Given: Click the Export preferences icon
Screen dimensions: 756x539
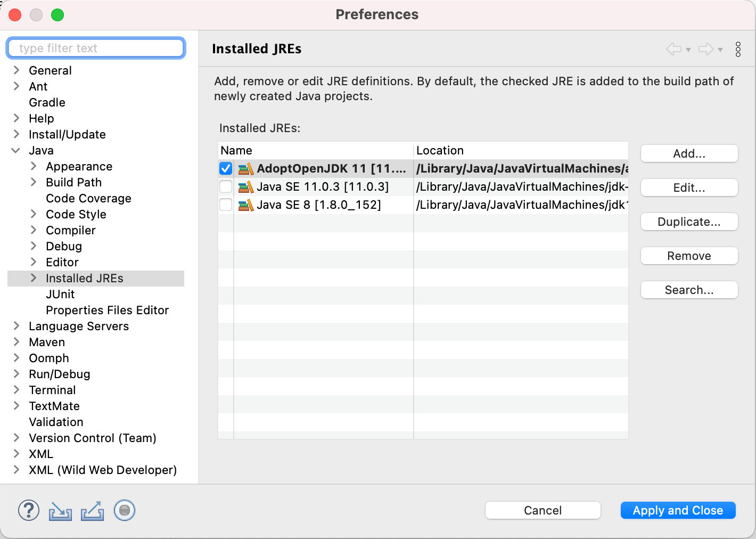Looking at the screenshot, I should coord(92,511).
